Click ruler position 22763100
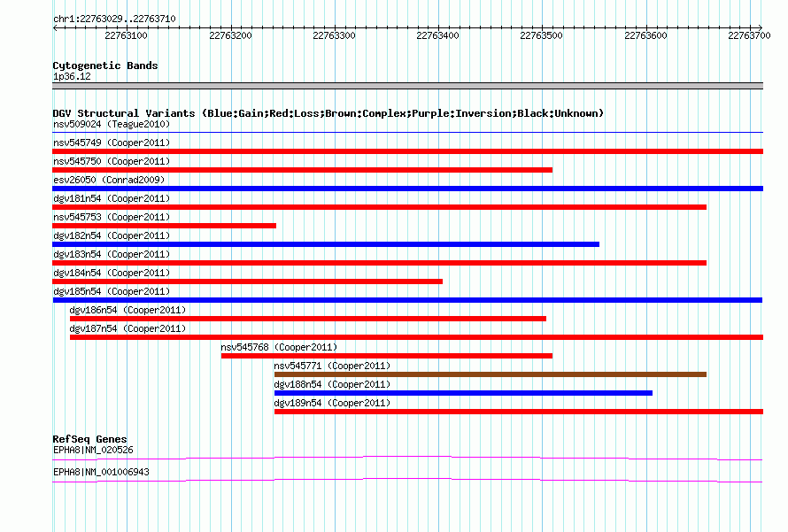This screenshot has width=788, height=532. (126, 35)
